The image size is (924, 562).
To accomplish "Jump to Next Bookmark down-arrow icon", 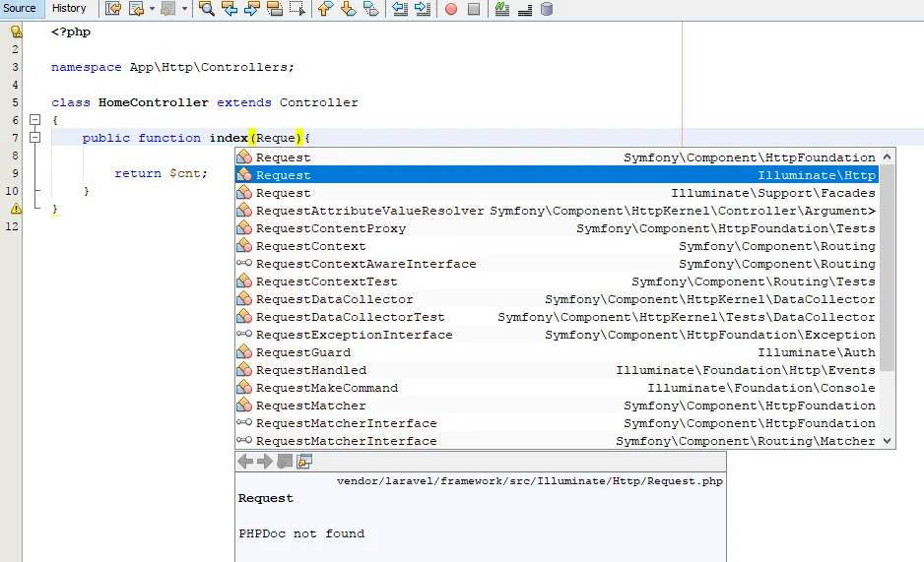I will pos(349,9).
